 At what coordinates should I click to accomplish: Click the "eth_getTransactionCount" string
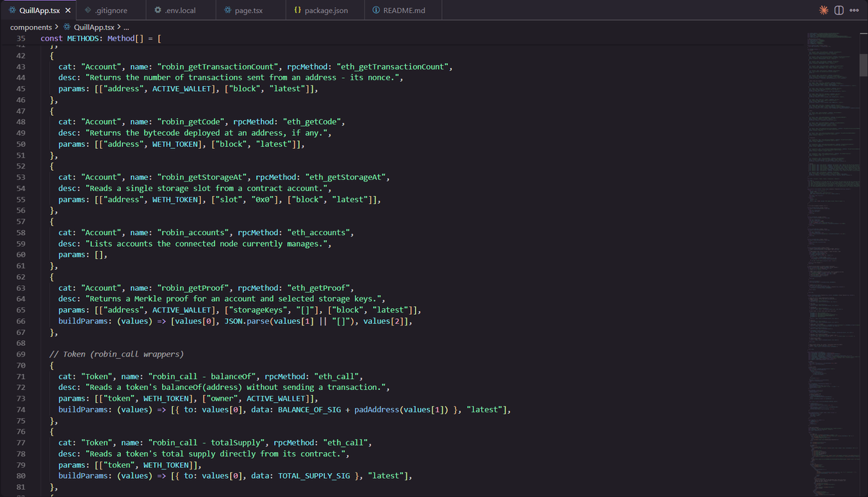[x=393, y=67]
